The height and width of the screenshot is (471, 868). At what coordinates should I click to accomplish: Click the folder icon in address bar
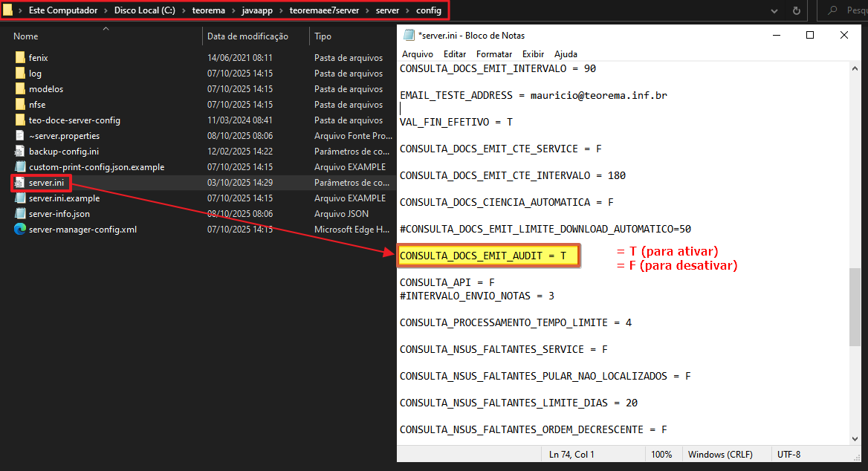[7, 10]
